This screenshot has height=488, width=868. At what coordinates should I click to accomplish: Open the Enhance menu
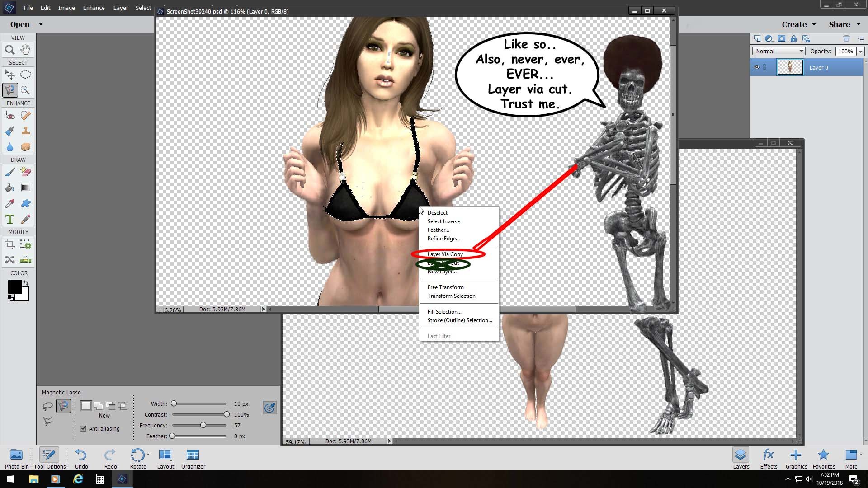click(x=94, y=8)
